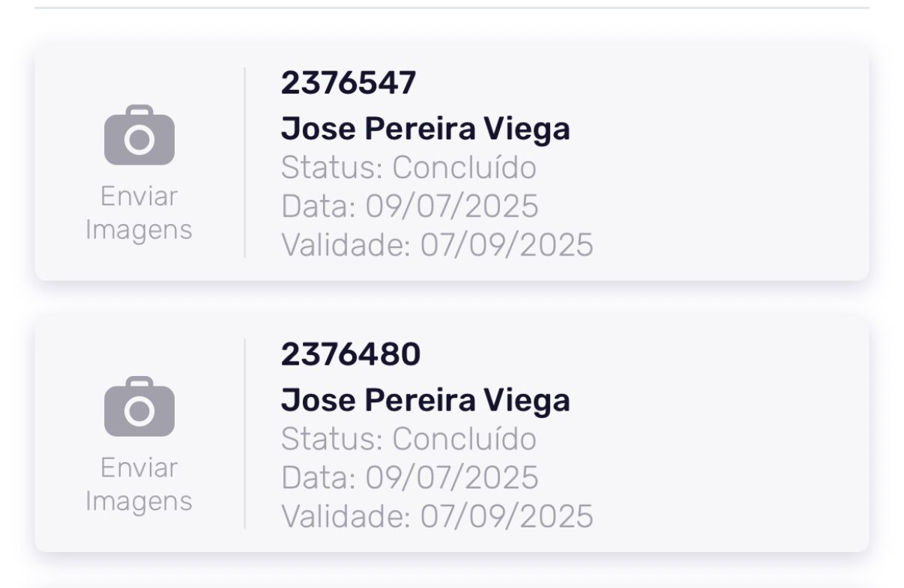Screen dimensions: 904x588
Task: Click Status: Concluído in card 2376547
Action: [409, 168]
